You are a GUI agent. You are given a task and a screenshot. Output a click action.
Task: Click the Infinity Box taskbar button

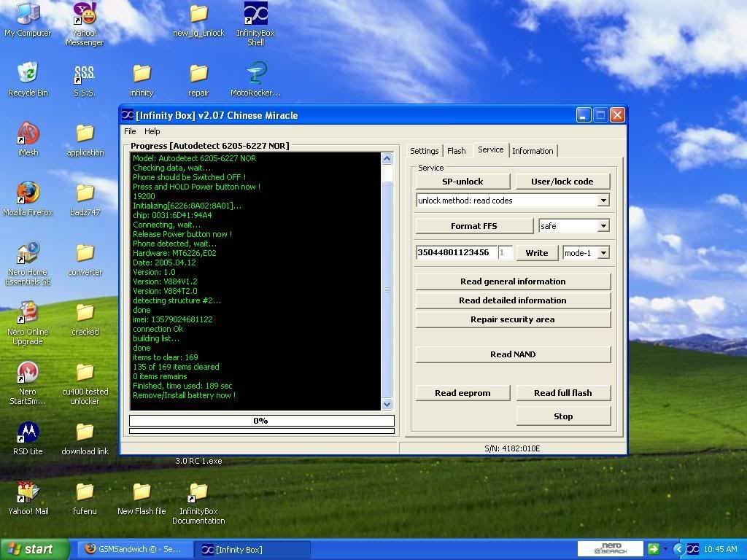(252, 550)
